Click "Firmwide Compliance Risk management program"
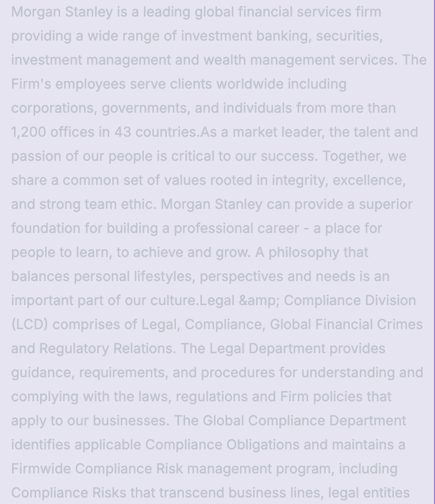 click(x=204, y=469)
